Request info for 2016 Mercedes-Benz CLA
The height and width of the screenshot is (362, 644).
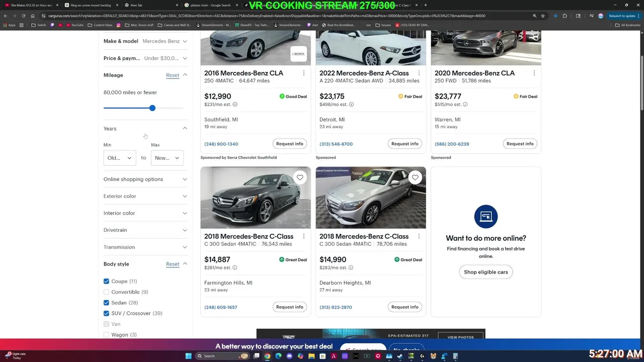point(290,144)
